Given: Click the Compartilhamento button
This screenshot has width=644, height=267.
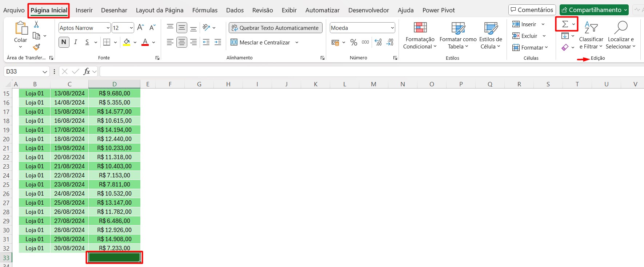Looking at the screenshot, I should [594, 10].
